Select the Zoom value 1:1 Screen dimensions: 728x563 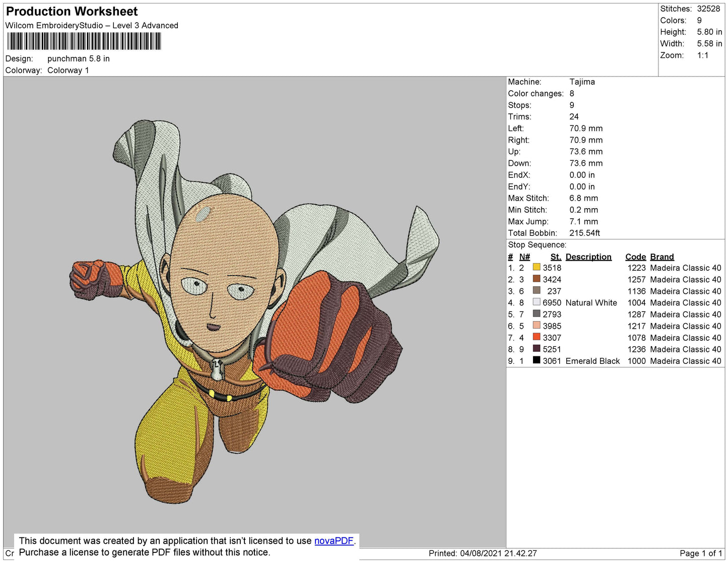703,55
